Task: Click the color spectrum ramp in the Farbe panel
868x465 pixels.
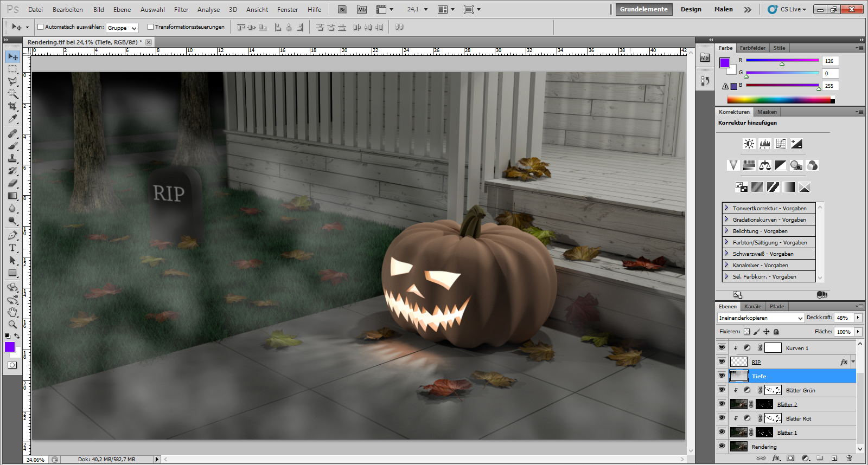Action: (x=781, y=100)
